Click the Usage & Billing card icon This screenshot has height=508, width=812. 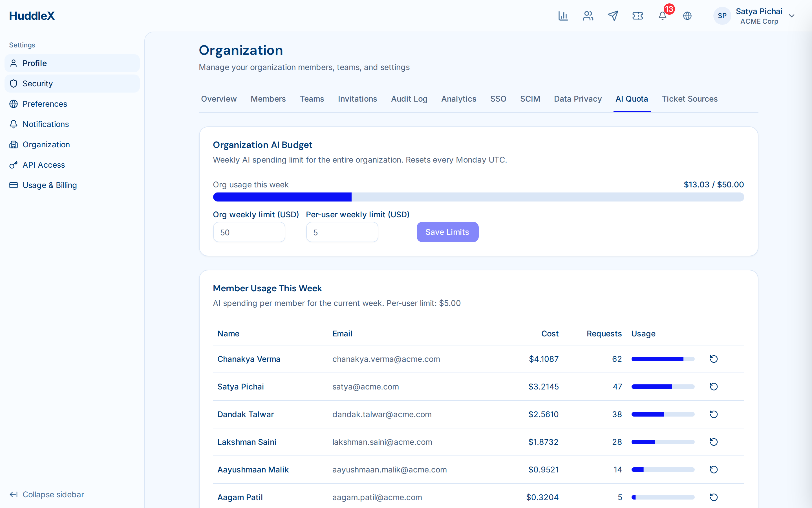click(x=14, y=185)
